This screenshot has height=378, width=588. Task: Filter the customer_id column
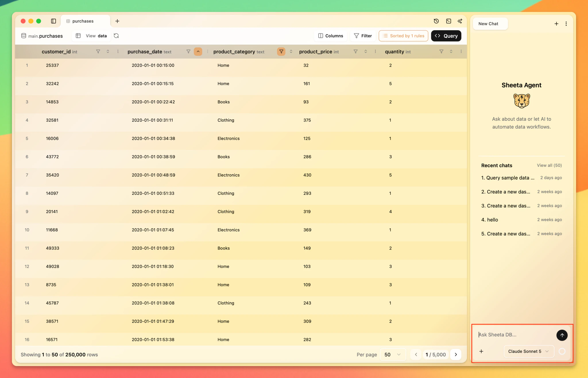[98, 51]
